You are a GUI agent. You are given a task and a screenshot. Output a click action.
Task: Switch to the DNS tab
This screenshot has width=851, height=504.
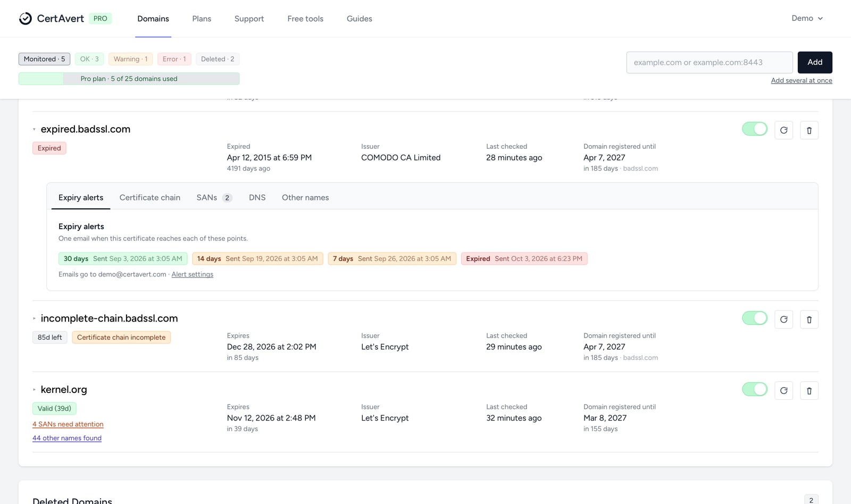(257, 197)
